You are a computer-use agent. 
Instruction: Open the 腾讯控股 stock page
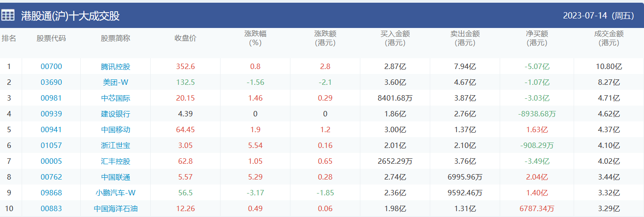(x=115, y=66)
